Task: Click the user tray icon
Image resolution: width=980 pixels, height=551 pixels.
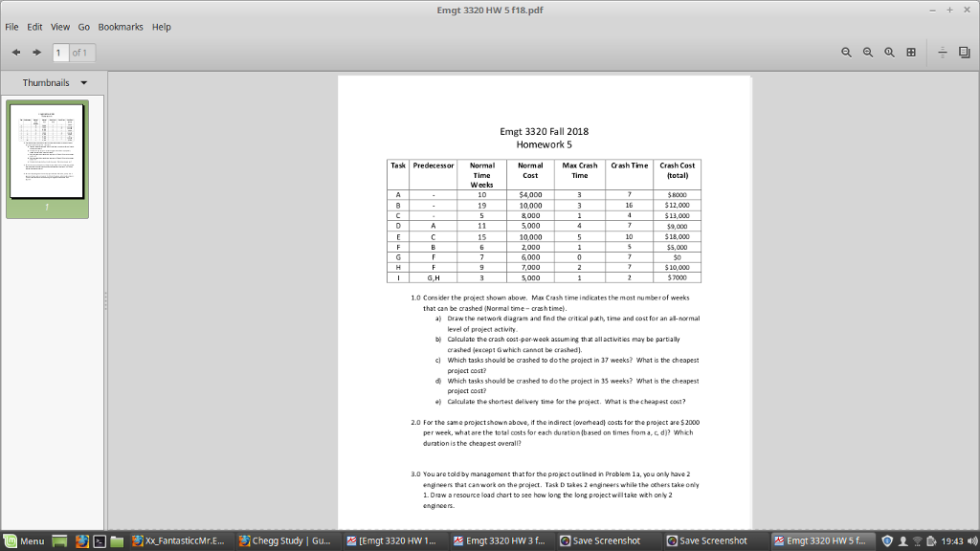Action: tap(902, 541)
